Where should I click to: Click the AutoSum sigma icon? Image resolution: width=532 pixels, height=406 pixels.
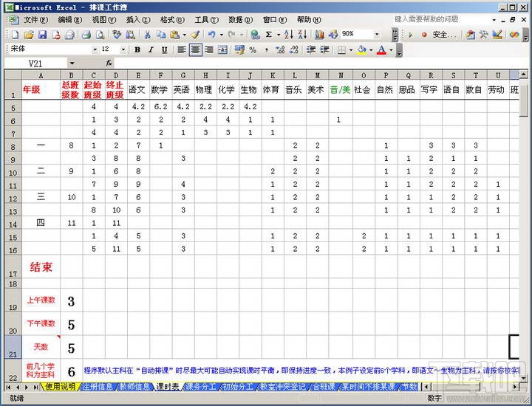[x=269, y=35]
